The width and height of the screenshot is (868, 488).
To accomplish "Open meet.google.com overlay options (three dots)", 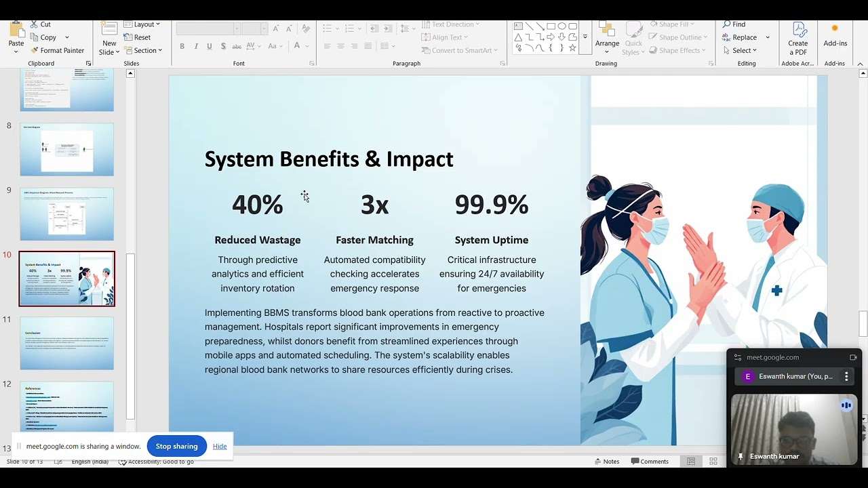I will [x=846, y=376].
